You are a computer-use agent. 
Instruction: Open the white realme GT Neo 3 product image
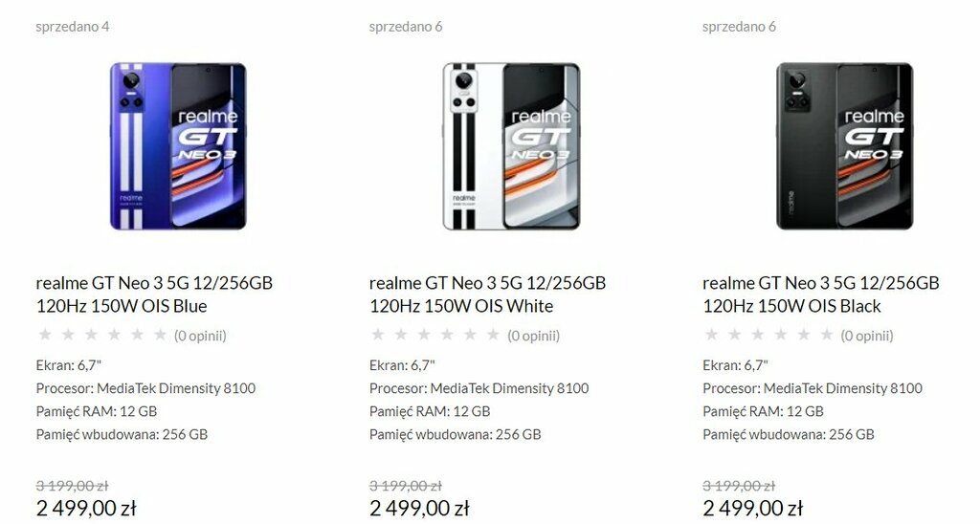511,146
